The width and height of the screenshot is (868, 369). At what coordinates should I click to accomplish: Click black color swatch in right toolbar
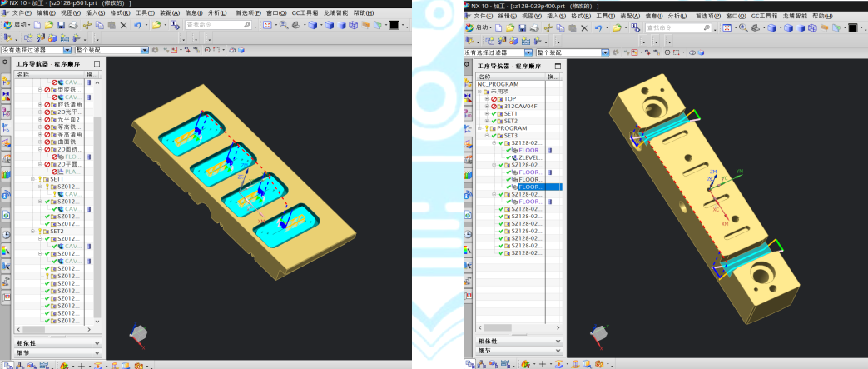coord(852,28)
